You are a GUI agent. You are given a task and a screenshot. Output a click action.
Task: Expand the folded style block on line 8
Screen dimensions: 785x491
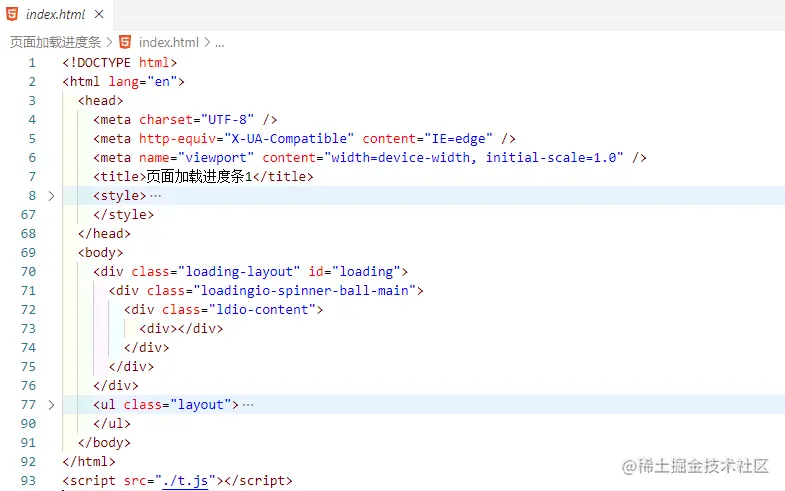pos(51,196)
